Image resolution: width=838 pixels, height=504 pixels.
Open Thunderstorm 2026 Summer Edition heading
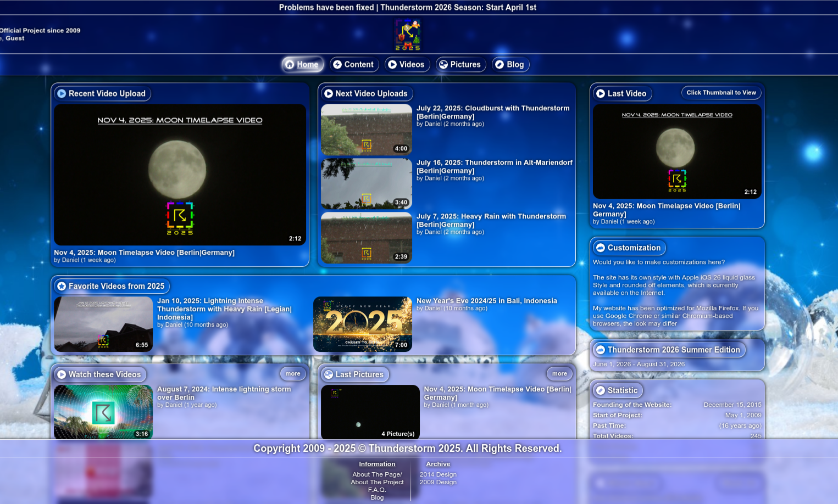pos(673,350)
